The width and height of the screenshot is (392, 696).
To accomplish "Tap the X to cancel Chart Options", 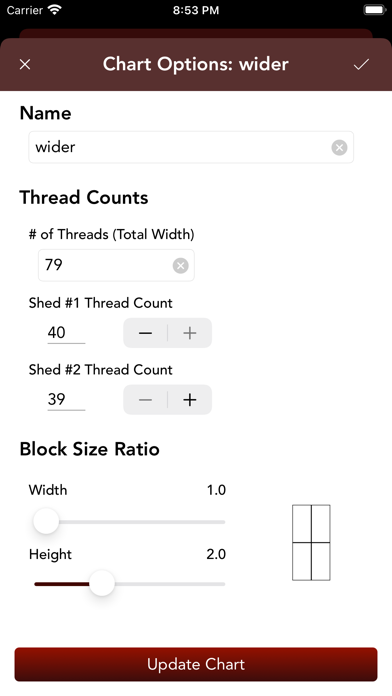I will (x=25, y=64).
